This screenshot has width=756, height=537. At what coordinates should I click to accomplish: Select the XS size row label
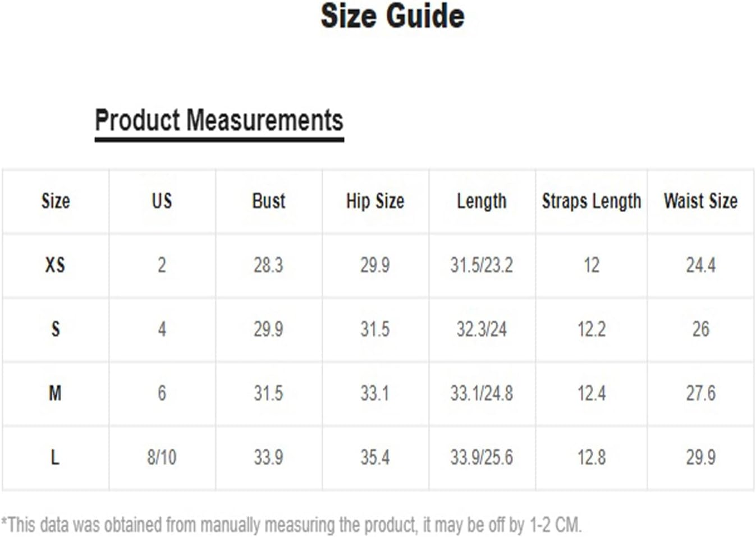point(55,265)
